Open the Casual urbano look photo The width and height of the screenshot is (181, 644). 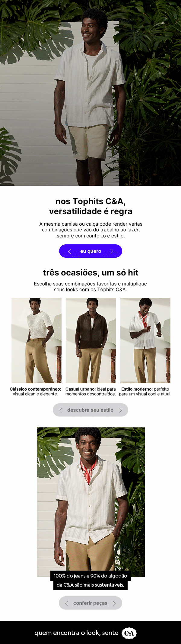[x=91, y=340]
